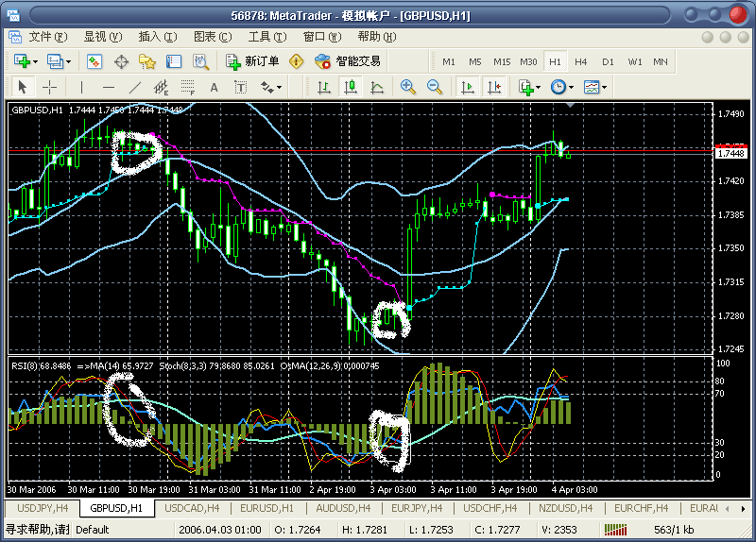Image resolution: width=756 pixels, height=542 pixels.
Task: Expand the new chart dropdown arrow
Action: click(x=36, y=61)
